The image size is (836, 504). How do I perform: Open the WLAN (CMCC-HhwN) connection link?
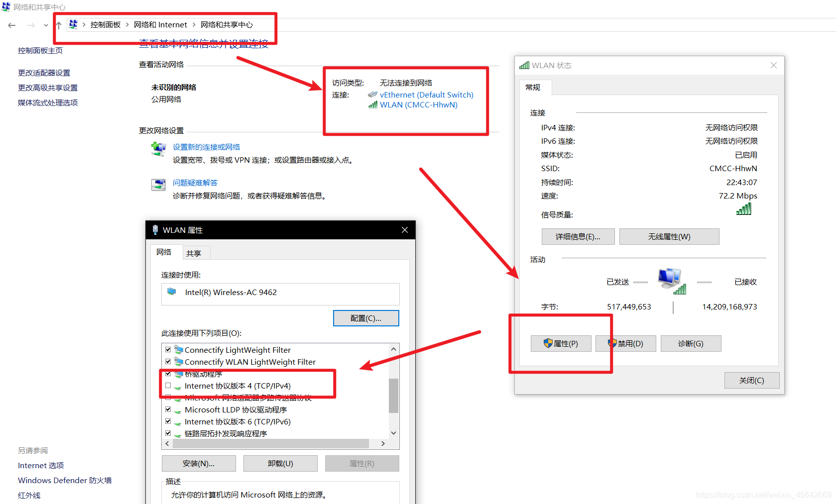(x=419, y=105)
